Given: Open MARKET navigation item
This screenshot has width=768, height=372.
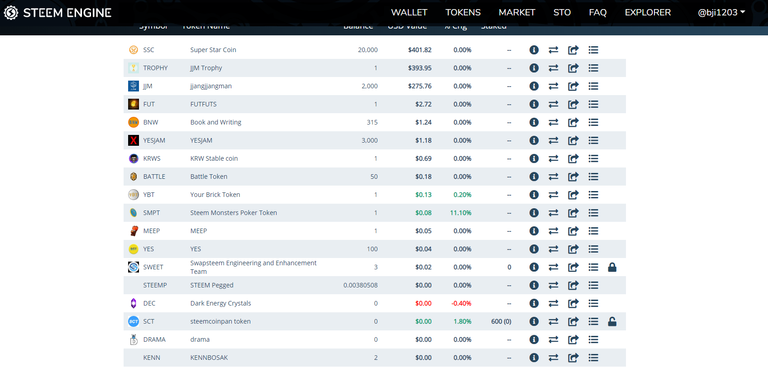Looking at the screenshot, I should click(517, 13).
